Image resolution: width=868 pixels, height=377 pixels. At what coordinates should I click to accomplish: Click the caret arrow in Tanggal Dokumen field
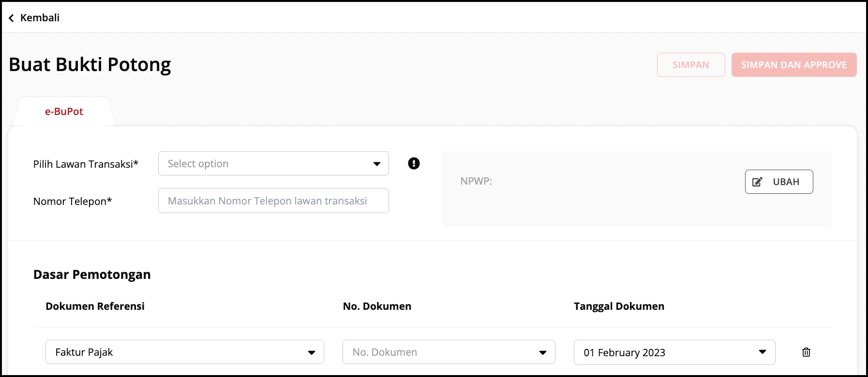763,352
